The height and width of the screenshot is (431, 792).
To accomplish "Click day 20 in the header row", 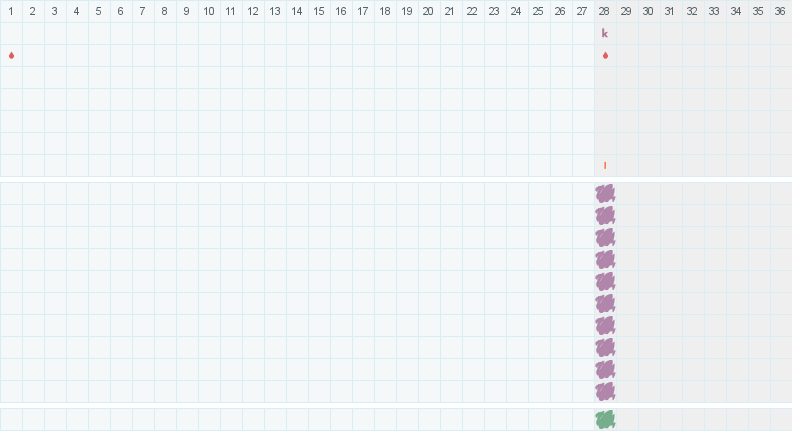I will click(428, 11).
